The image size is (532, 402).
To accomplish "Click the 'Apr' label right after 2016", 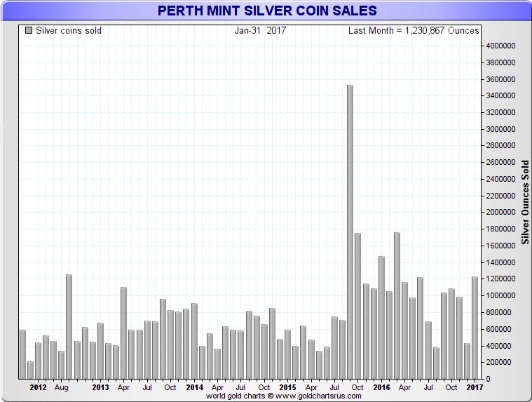I will 404,388.
